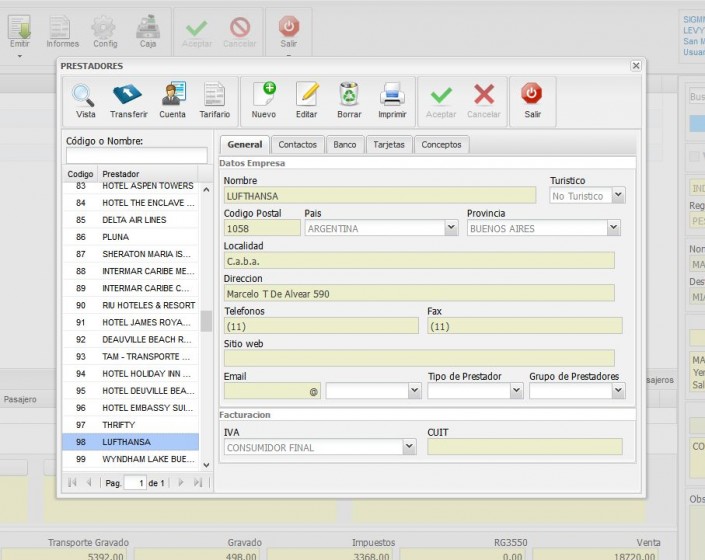Close the Prestadores dialog
This screenshot has height=560, width=705.
[x=636, y=66]
